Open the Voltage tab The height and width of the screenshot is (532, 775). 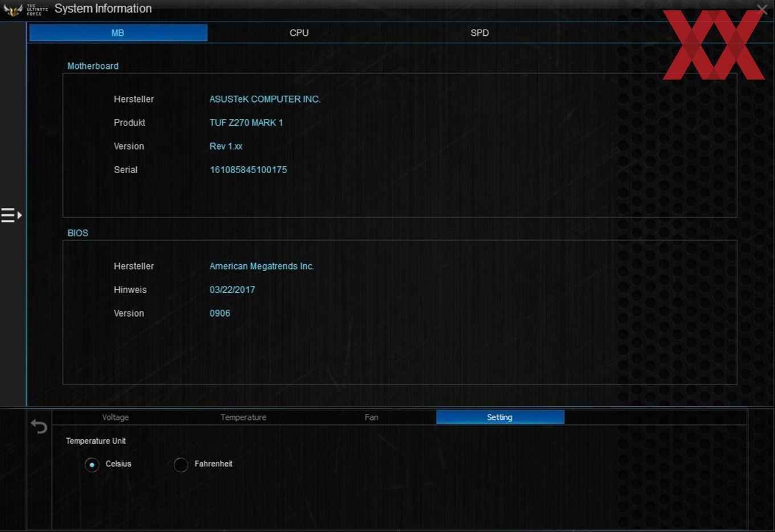116,418
